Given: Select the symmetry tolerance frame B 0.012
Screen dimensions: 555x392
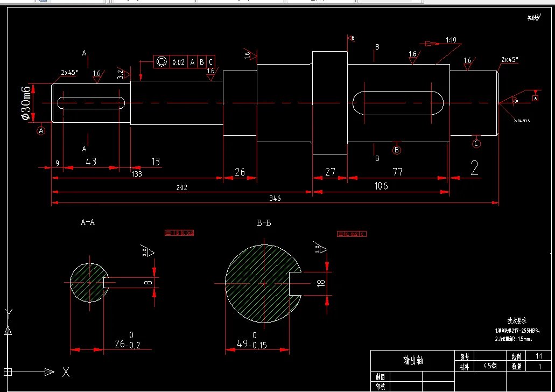Looking at the screenshot, I should point(179,233).
